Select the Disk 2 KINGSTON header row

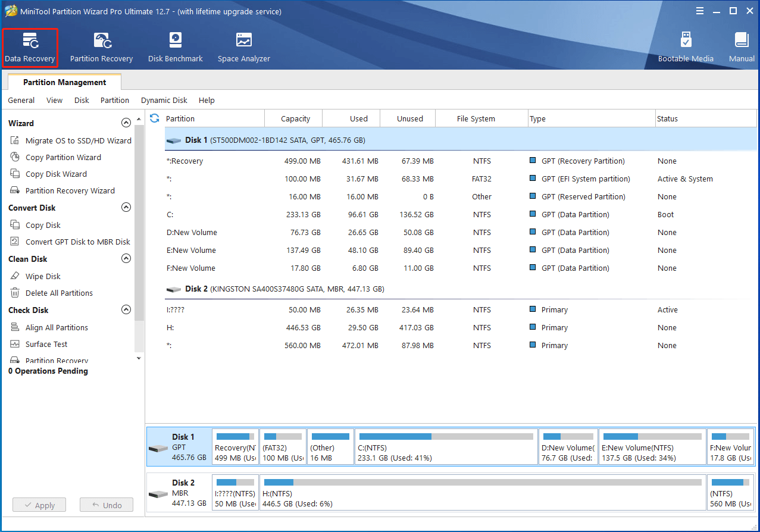pos(461,289)
